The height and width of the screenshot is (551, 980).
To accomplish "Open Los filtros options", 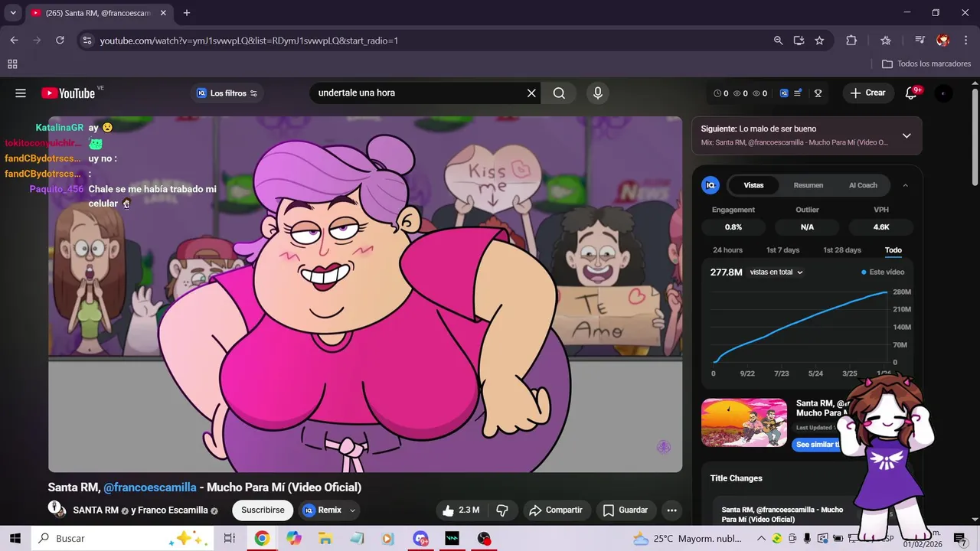I will point(227,93).
